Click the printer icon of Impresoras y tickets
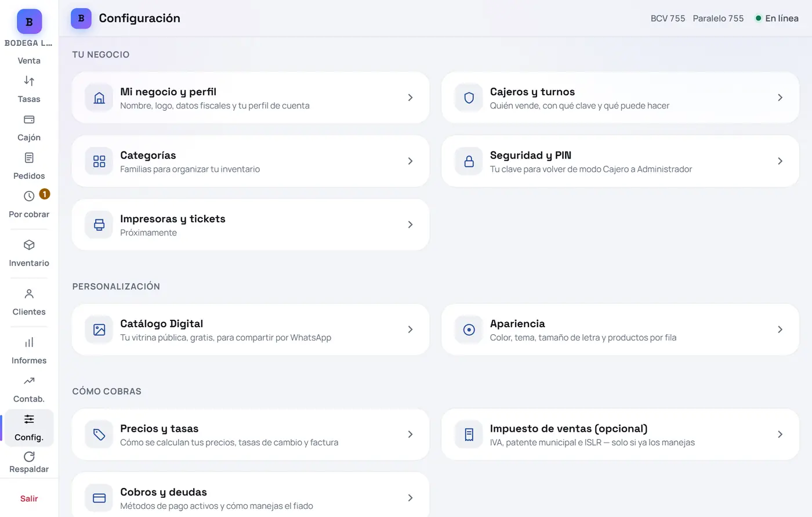Screen dimensions: 812x517 click(99, 225)
